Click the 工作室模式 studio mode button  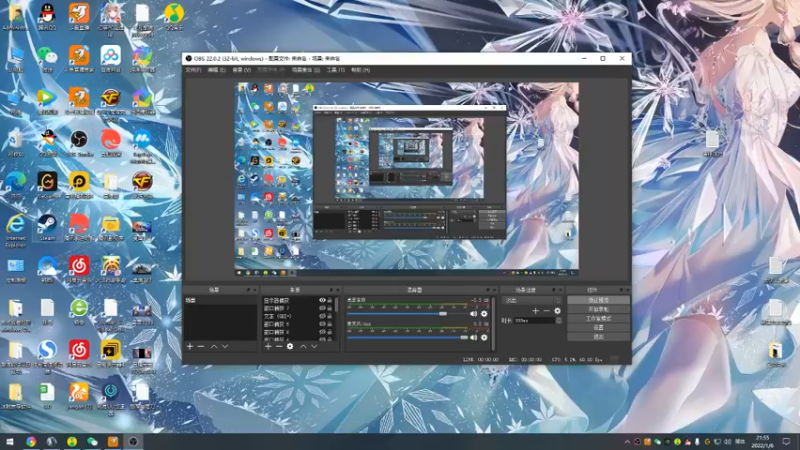point(598,318)
